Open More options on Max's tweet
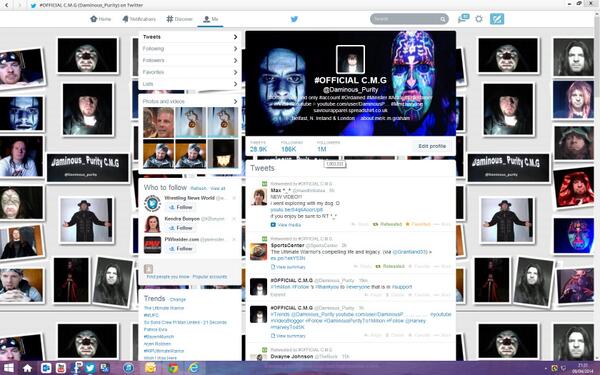 tap(443, 224)
